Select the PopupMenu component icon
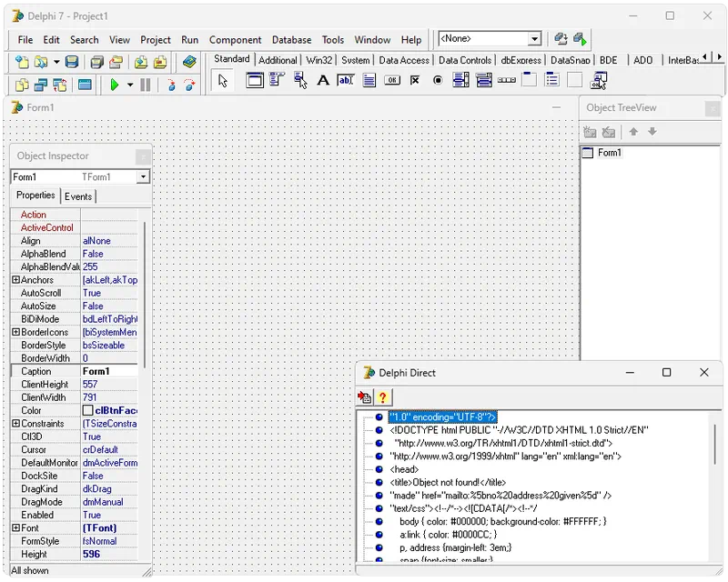 click(x=300, y=80)
